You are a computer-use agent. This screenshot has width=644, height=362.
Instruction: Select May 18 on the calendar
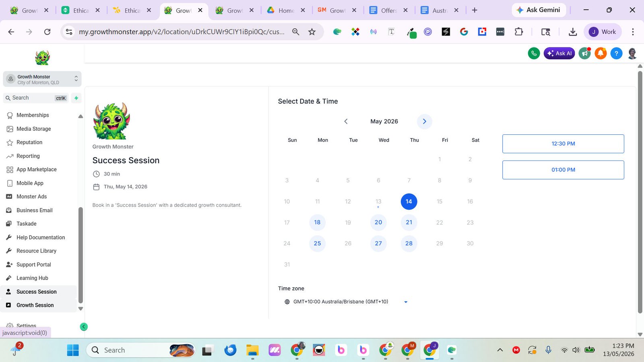pos(317,222)
